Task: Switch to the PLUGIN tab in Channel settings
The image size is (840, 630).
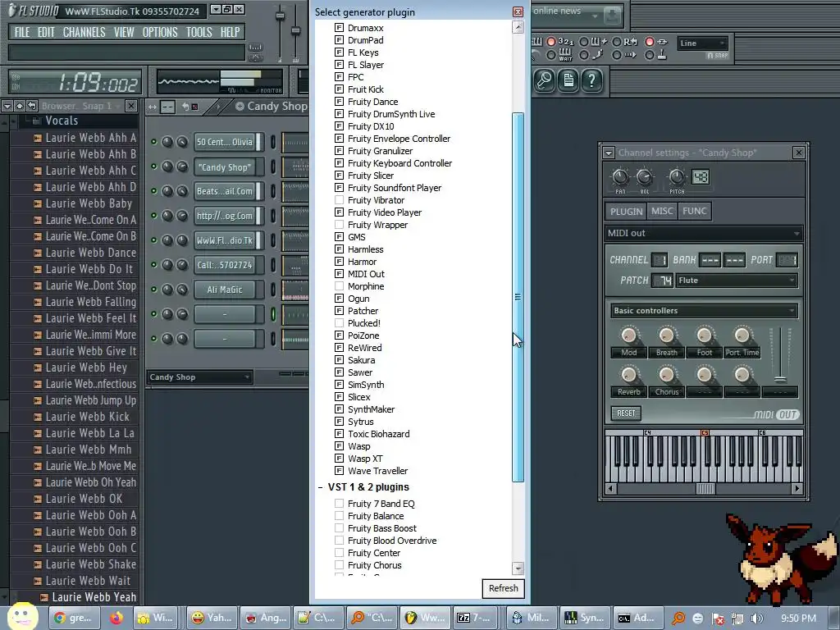Action: [626, 211]
